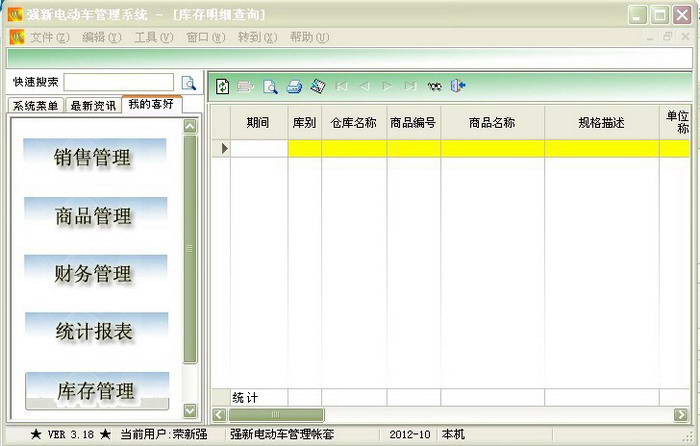The image size is (700, 446).
Task: Click the 单位称 column header
Action: pyautogui.click(x=675, y=123)
